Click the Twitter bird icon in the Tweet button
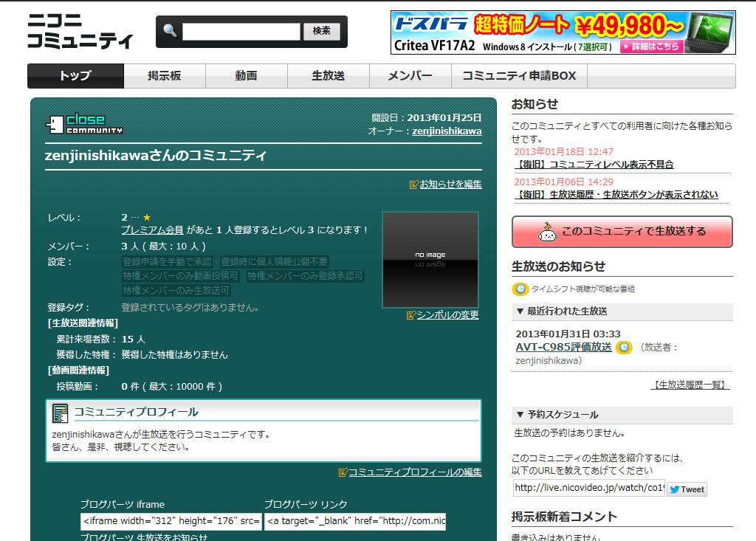This screenshot has width=756, height=541. coord(675,489)
